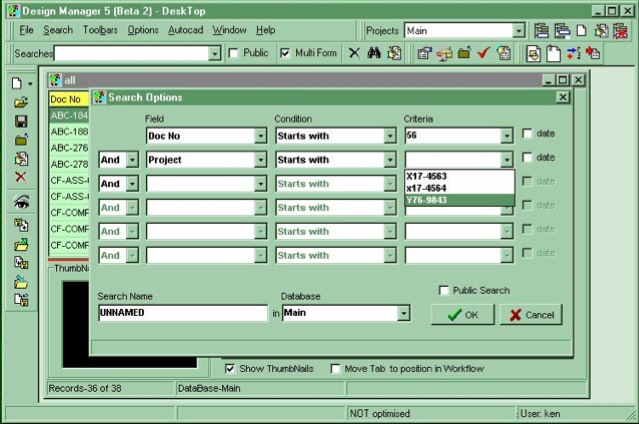Viewport: 639px width, 424px height.
Task: Click the Search Name field showing UNNAMED
Action: click(x=183, y=313)
